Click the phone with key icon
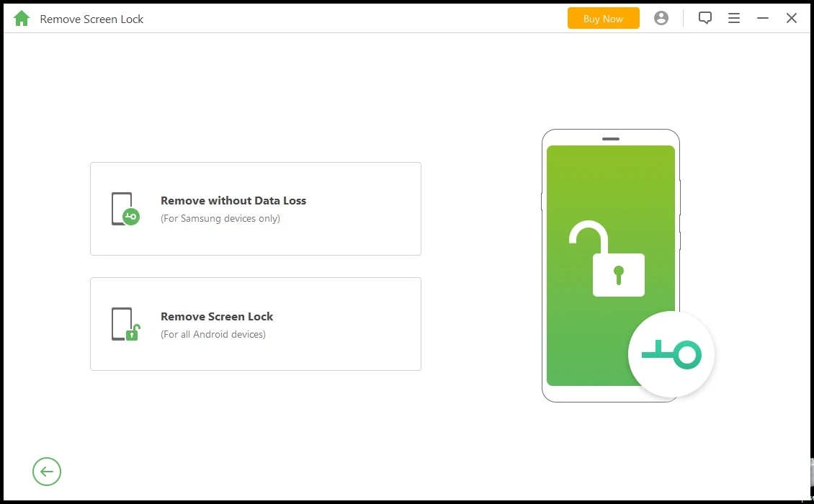The height and width of the screenshot is (504, 814). point(125,209)
